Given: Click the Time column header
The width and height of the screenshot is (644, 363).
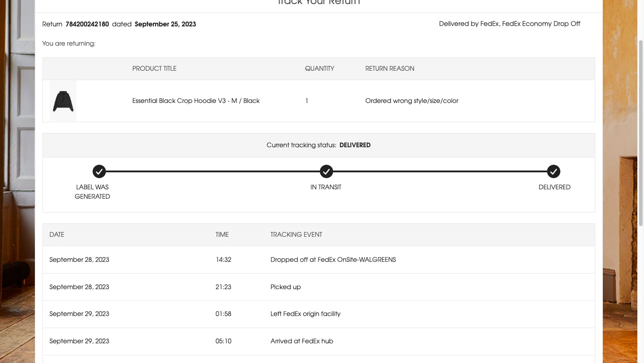Looking at the screenshot, I should point(222,235).
